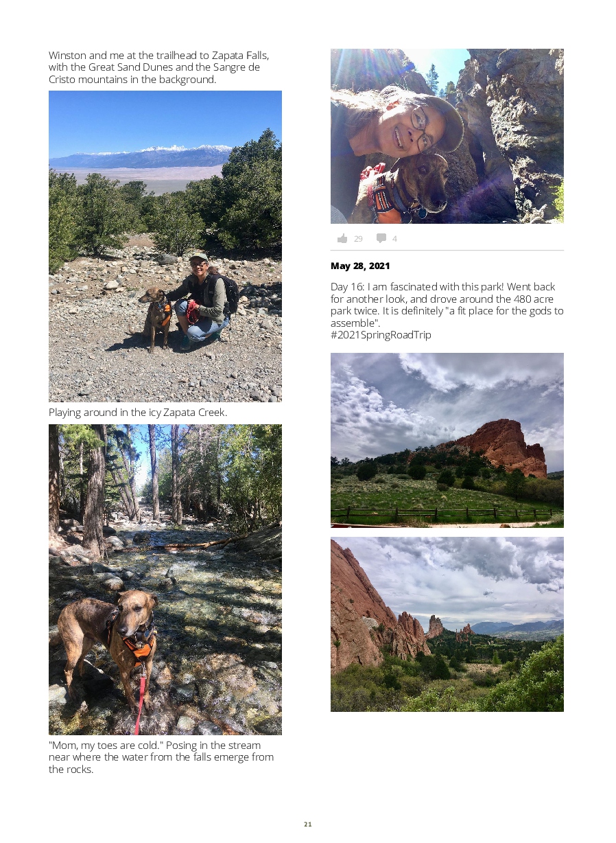
Task: Click the speech bubble comment icon
Action: [x=381, y=238]
